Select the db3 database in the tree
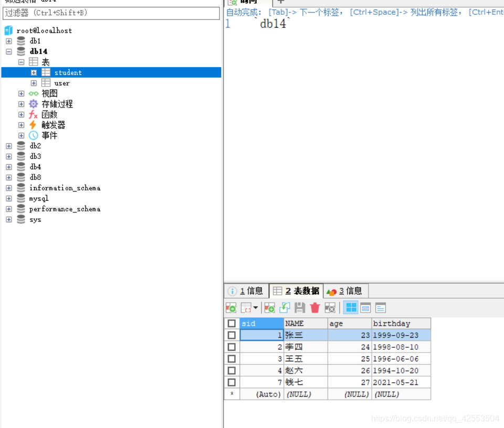The width and height of the screenshot is (504, 428). [x=35, y=156]
